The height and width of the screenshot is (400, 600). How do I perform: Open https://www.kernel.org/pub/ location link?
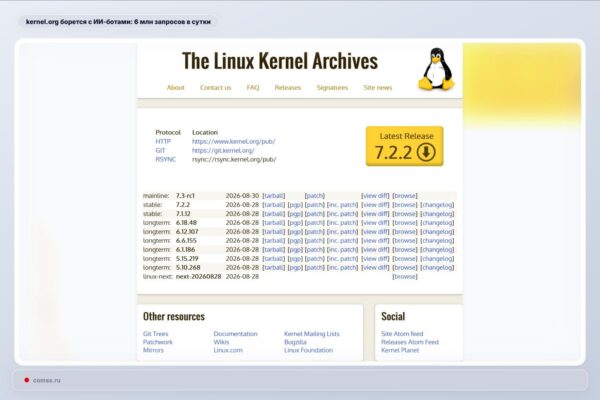pos(233,141)
